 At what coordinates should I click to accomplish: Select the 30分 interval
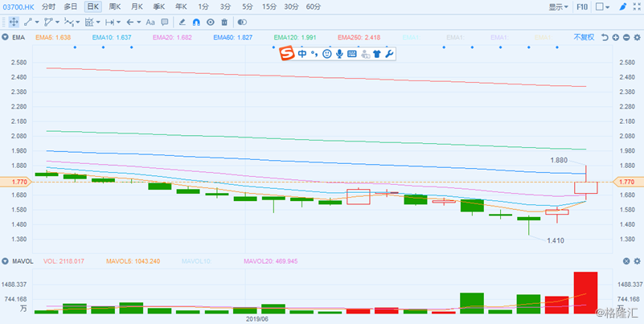(x=292, y=6)
